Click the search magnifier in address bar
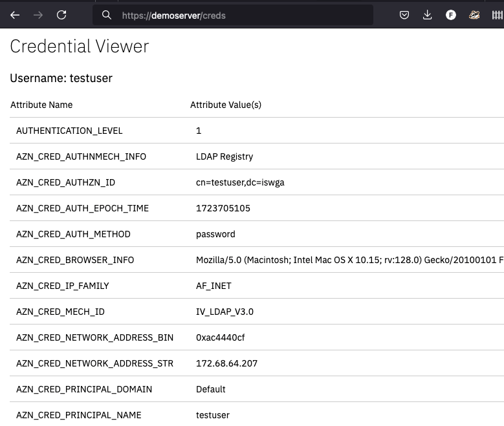Screen dimensions: 504x426 point(107,16)
